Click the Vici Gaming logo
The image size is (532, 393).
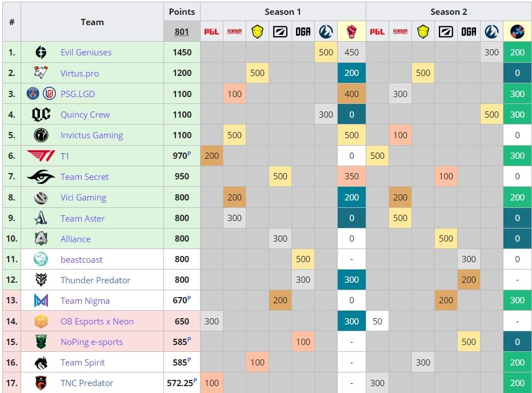point(41,197)
